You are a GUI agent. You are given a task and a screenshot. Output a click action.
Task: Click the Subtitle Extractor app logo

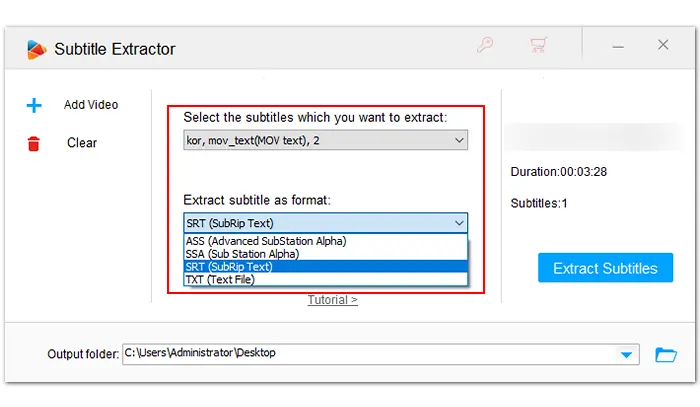pos(36,48)
